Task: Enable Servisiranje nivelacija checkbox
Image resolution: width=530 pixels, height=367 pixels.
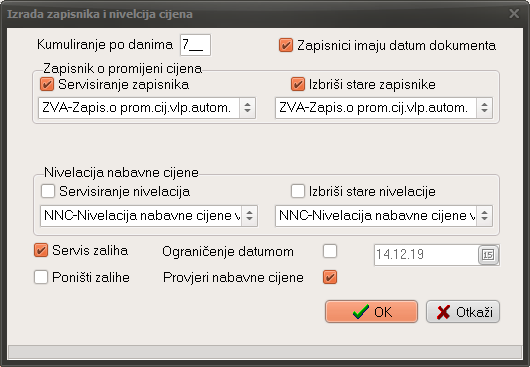Action: coord(48,191)
